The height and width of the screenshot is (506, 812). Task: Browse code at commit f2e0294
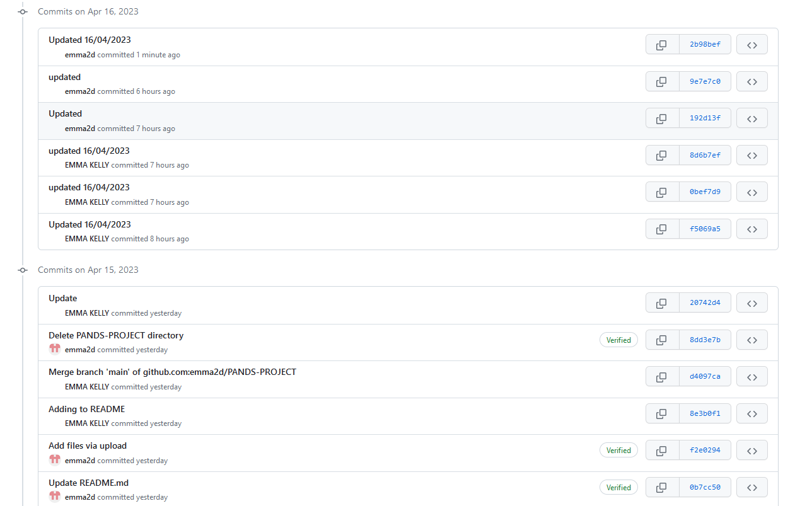(x=751, y=450)
